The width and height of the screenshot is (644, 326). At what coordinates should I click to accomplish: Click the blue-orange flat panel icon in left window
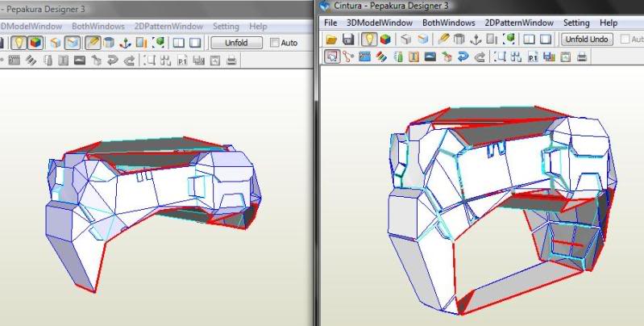click(141, 42)
